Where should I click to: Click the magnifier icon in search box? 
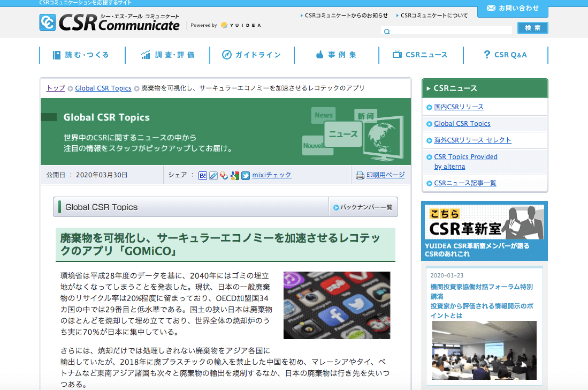coord(387,31)
